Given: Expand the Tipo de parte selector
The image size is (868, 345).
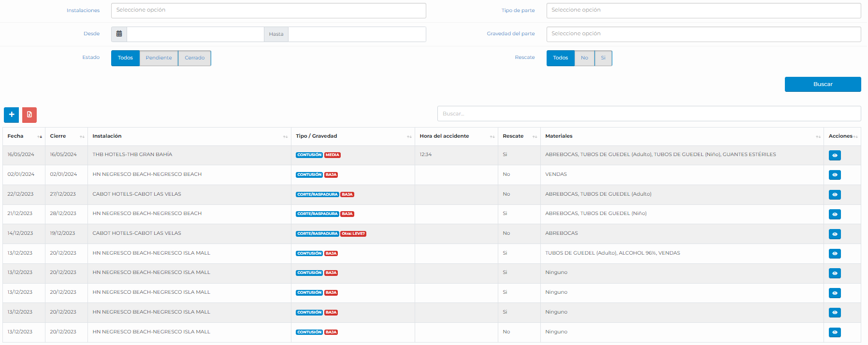Looking at the screenshot, I should coord(703,10).
